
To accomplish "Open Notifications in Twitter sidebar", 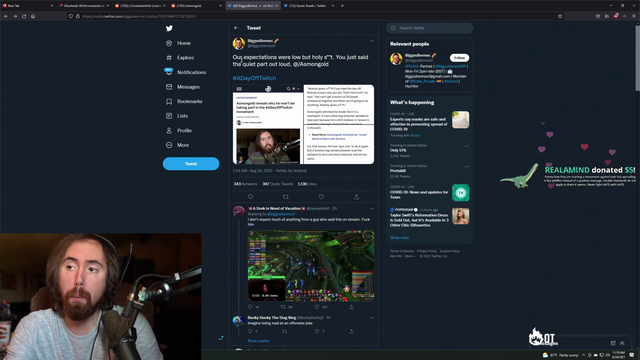I will [186, 72].
